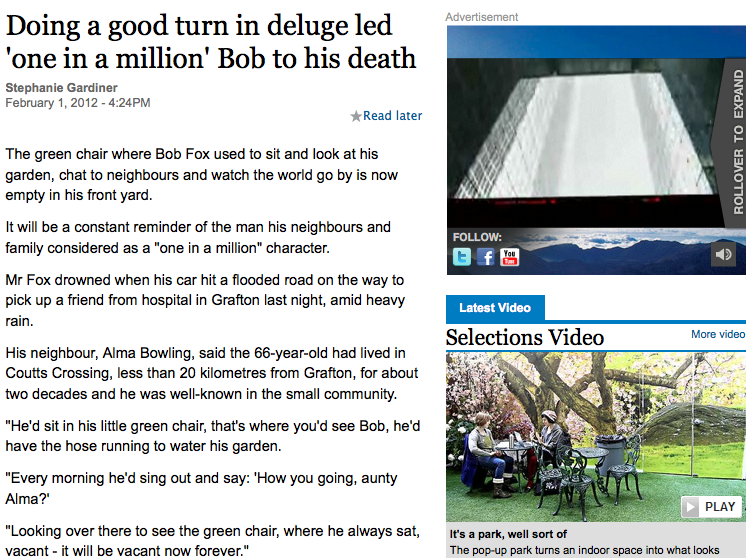Click the Selections Video heading
The width and height of the screenshot is (751, 558).
[524, 337]
